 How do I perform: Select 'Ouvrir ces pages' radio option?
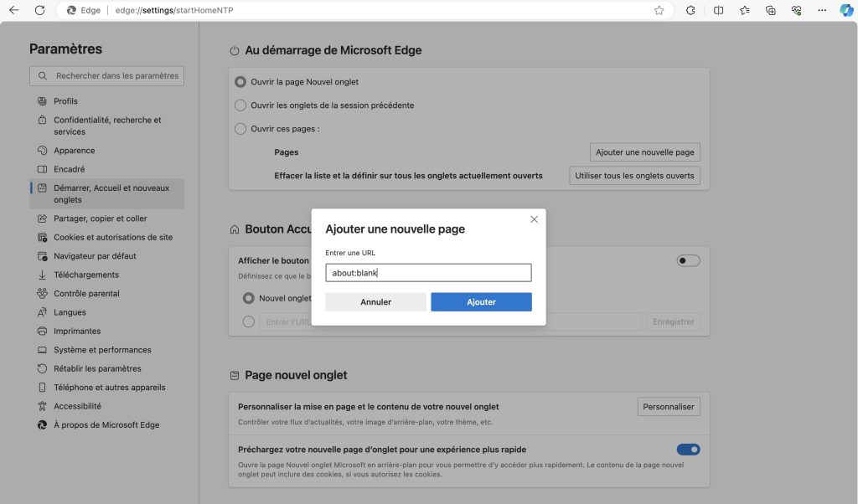point(240,128)
